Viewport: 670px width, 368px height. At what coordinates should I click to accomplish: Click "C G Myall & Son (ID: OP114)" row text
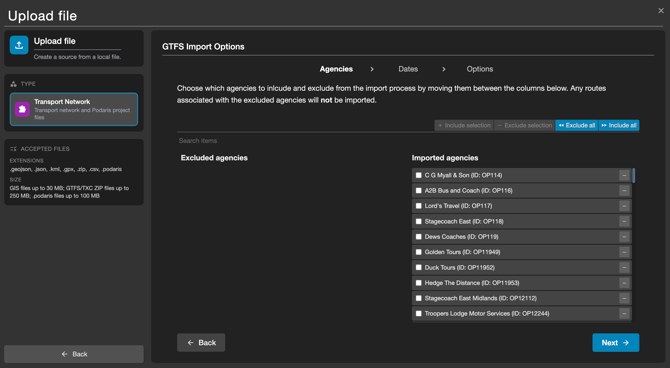[x=463, y=175]
